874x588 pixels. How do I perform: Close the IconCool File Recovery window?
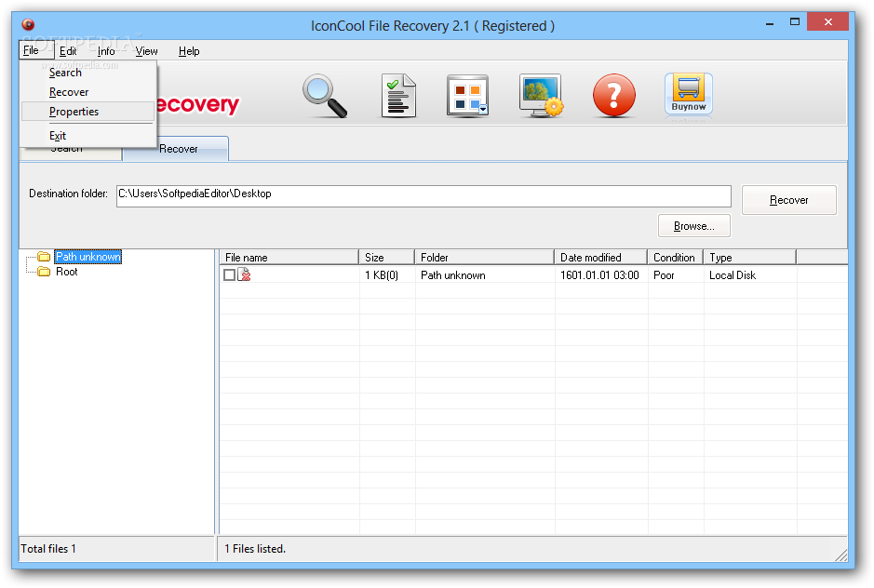point(827,22)
